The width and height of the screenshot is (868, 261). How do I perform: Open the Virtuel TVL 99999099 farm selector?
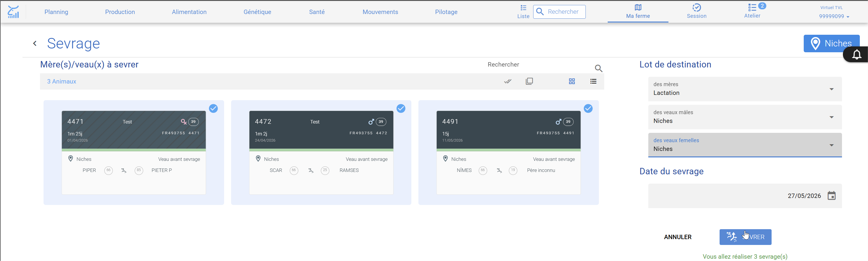pyautogui.click(x=834, y=12)
